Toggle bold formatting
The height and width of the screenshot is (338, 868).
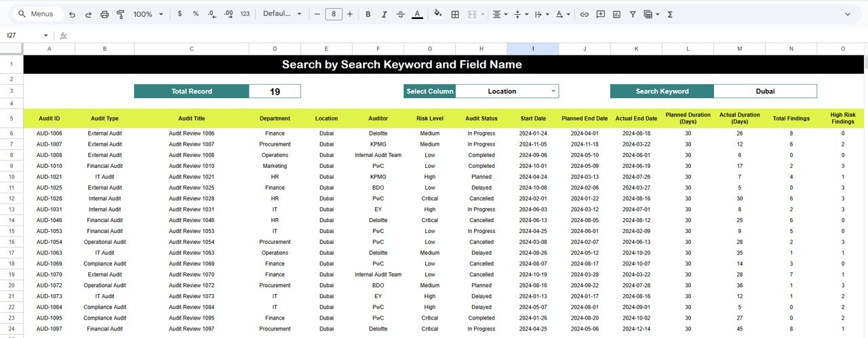pos(368,14)
